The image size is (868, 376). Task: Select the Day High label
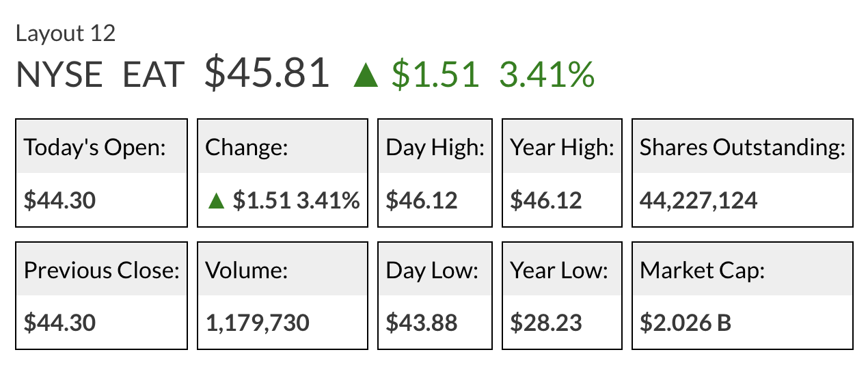(x=435, y=147)
